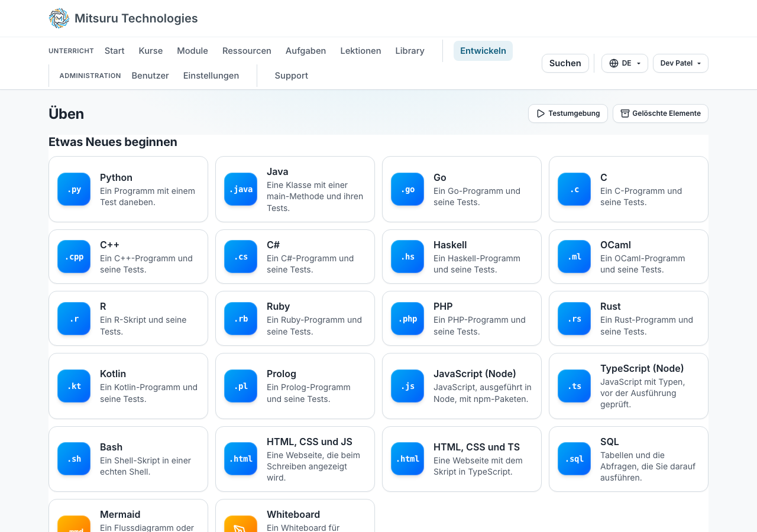Select the Module menu item
Viewport: 757px width, 532px height.
pyautogui.click(x=192, y=51)
